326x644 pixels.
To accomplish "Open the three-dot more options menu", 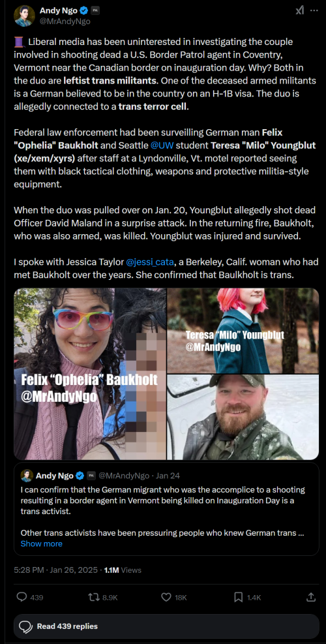I will (x=314, y=10).
